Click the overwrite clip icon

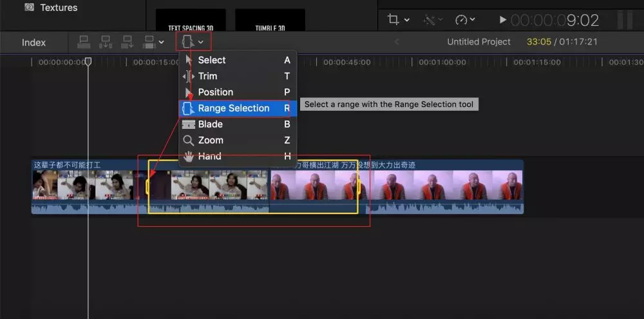[149, 42]
